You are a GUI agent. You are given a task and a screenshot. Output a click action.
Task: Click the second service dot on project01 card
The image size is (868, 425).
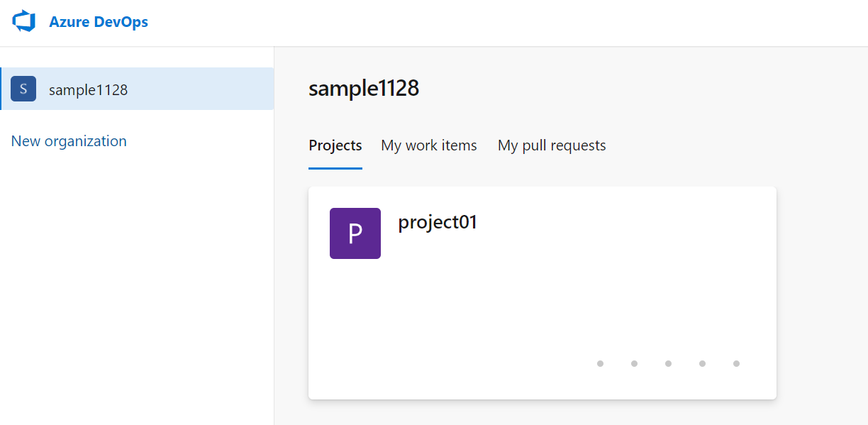pyautogui.click(x=634, y=364)
